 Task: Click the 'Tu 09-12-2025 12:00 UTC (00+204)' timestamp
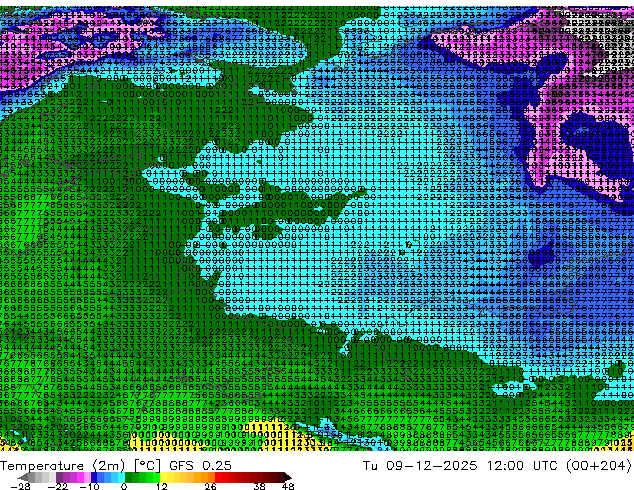click(497, 466)
